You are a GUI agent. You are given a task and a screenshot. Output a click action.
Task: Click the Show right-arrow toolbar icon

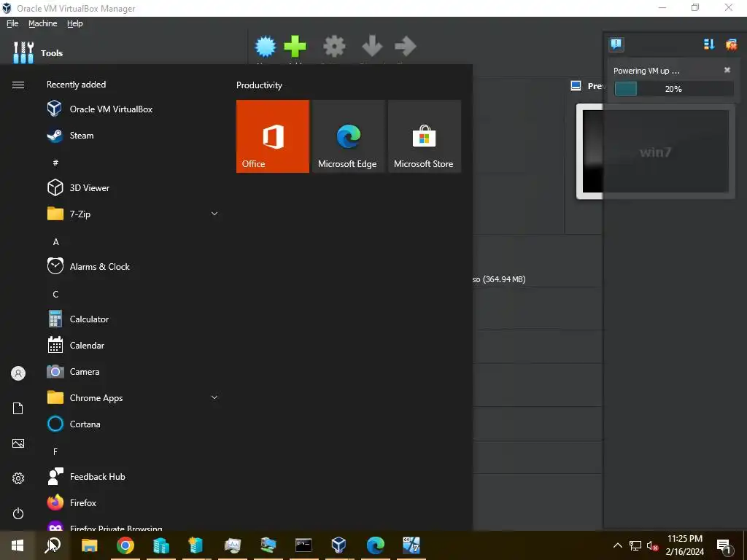[406, 47]
